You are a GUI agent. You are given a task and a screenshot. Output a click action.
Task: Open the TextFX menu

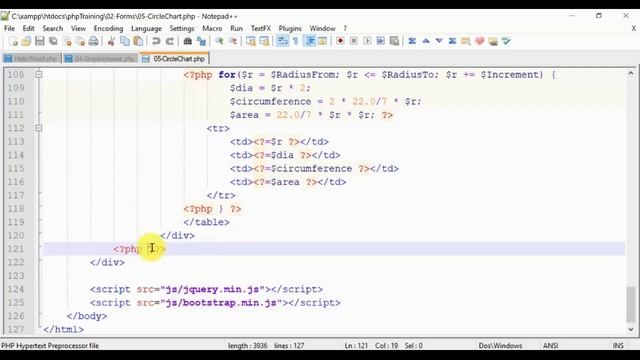[x=260, y=29]
